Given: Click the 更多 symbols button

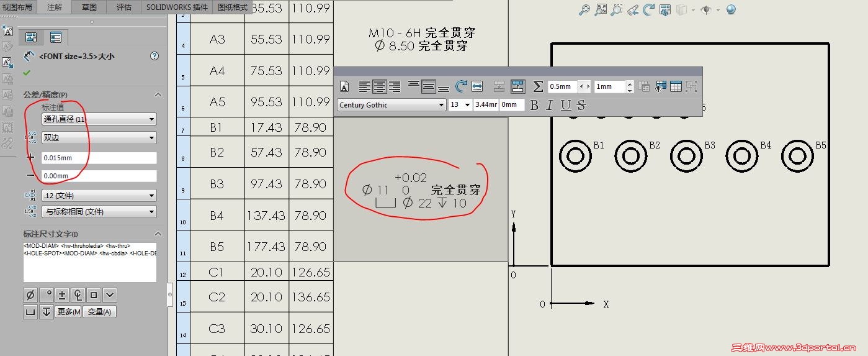Looking at the screenshot, I should (x=68, y=312).
